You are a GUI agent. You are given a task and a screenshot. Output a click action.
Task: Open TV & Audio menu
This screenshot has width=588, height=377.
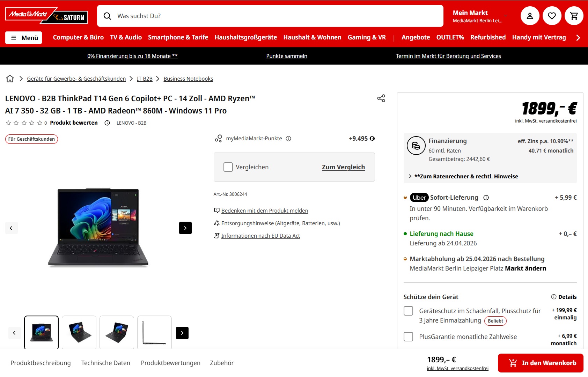(x=126, y=37)
